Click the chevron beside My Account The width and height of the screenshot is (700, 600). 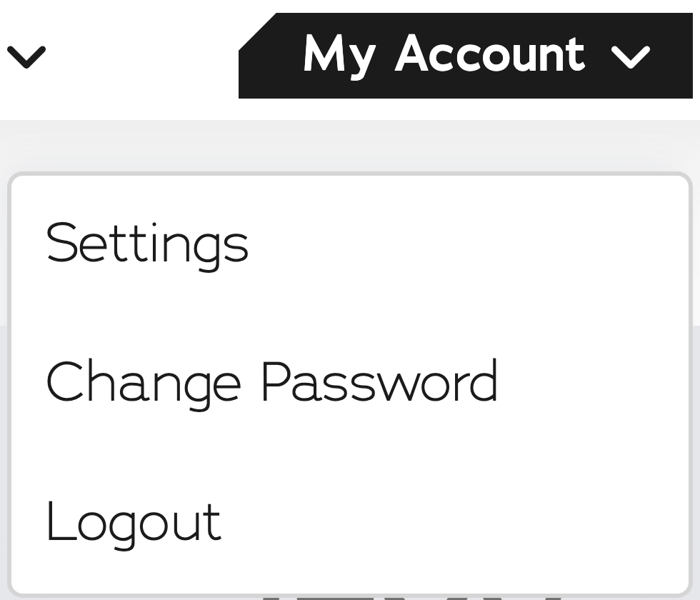coord(631,56)
